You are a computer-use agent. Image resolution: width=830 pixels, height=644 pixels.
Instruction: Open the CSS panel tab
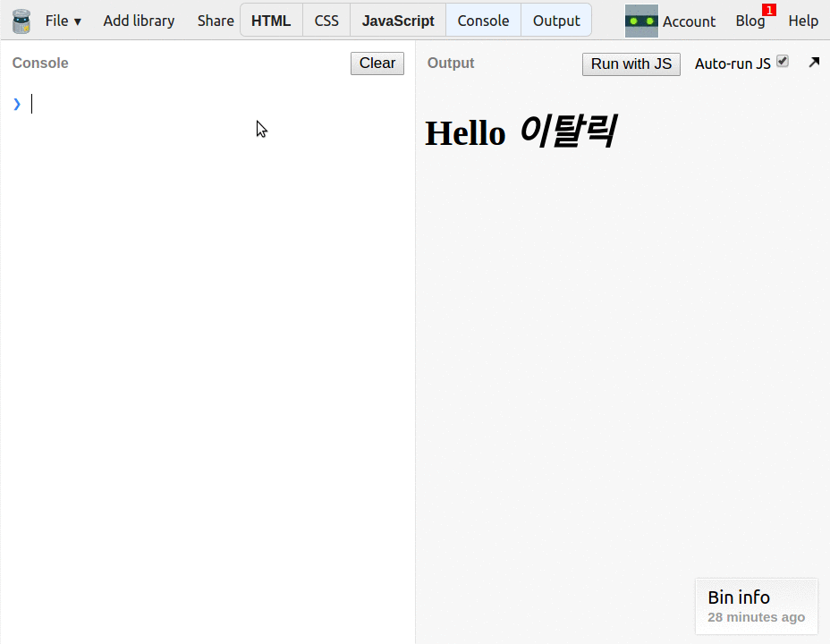click(x=326, y=20)
